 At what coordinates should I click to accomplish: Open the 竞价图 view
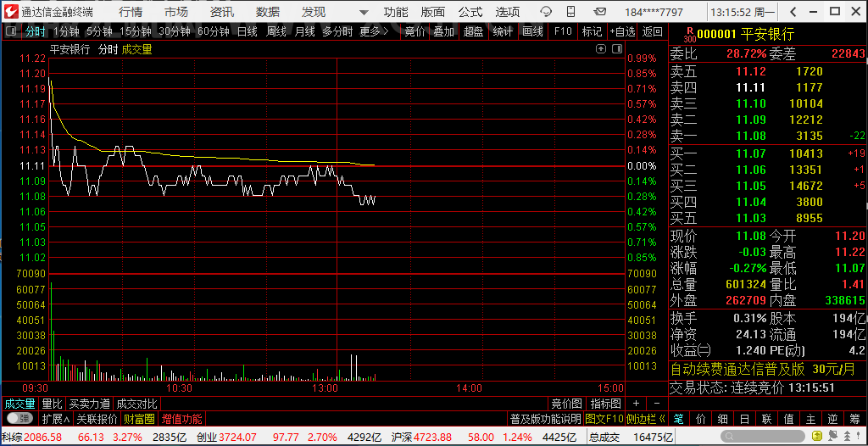click(567, 404)
